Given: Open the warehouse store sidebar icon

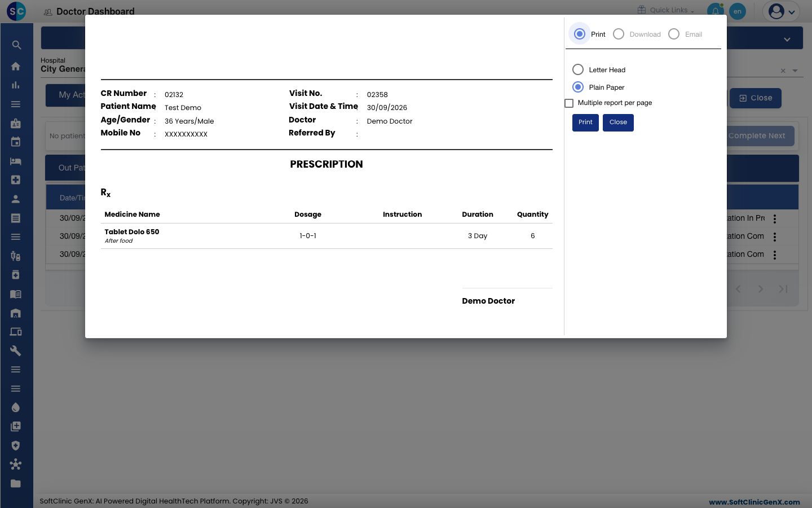Looking at the screenshot, I should (x=16, y=313).
